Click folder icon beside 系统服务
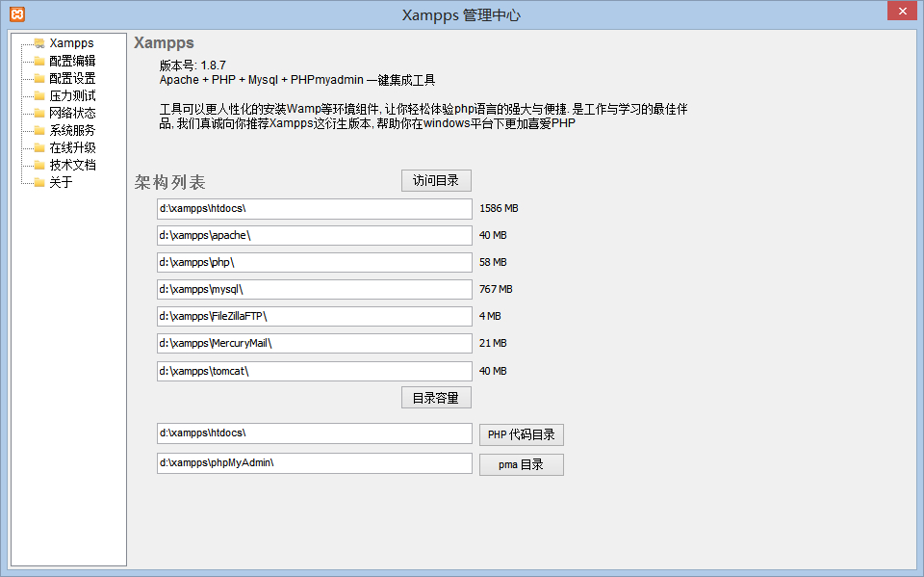Viewport: 924px width, 577px height. point(39,130)
